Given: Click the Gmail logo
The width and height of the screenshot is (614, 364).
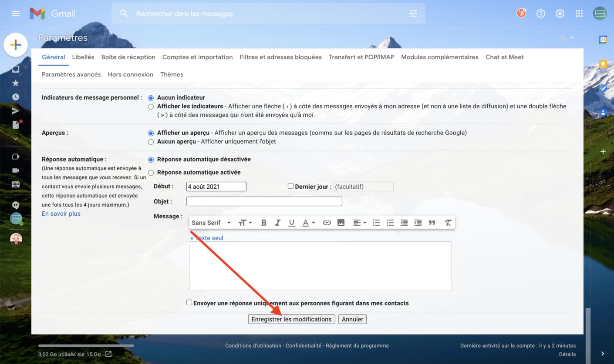Looking at the screenshot, I should click(x=53, y=13).
